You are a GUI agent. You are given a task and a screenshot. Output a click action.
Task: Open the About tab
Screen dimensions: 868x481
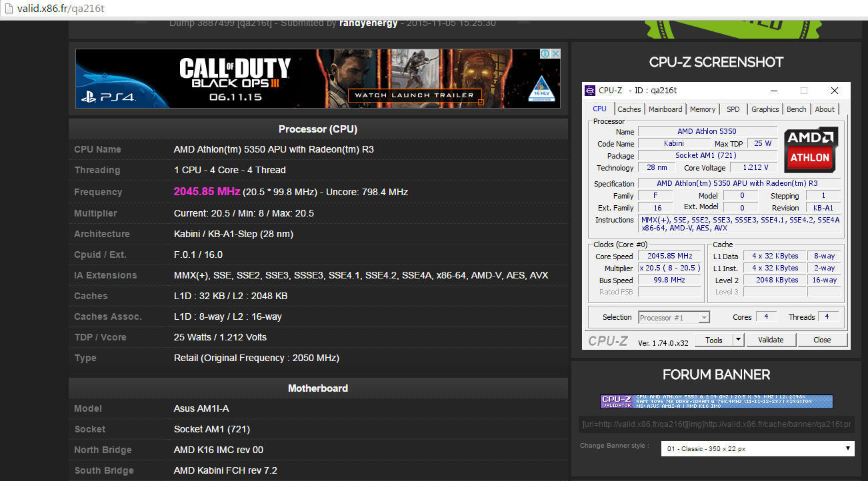tap(825, 109)
